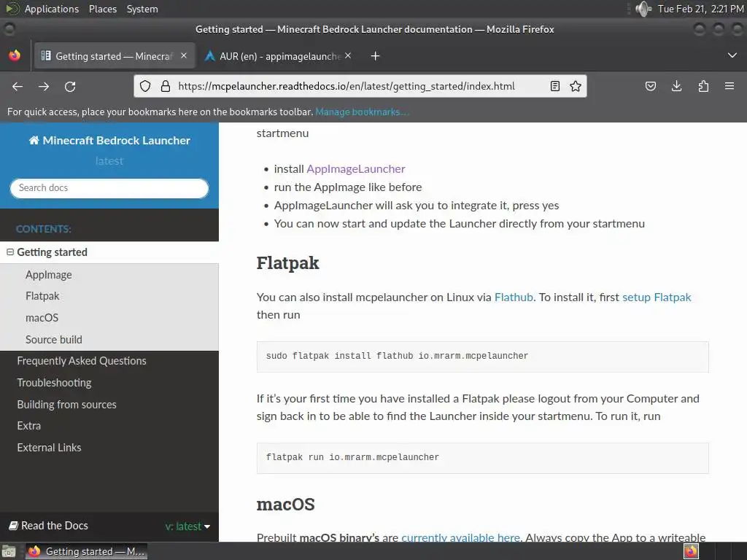Viewport: 747px width, 560px height.
Task: Click the Read the Docs book icon
Action: (14, 525)
